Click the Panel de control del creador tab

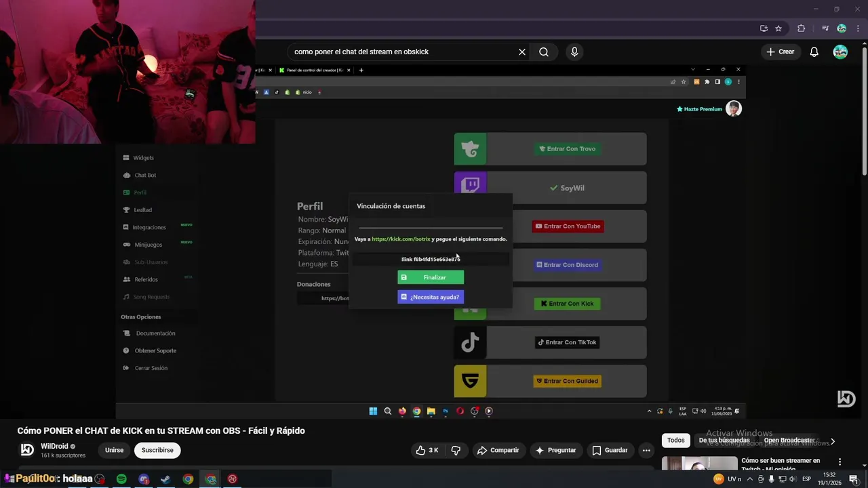[315, 70]
